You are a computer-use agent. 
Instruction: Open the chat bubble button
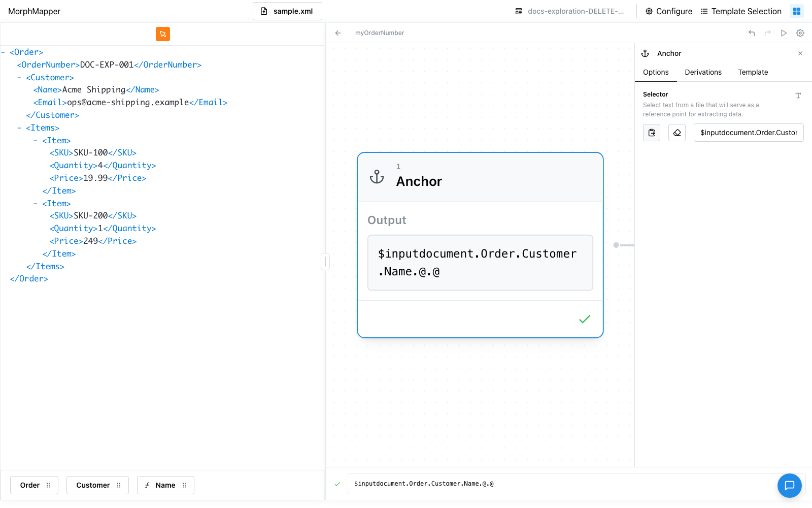(790, 486)
